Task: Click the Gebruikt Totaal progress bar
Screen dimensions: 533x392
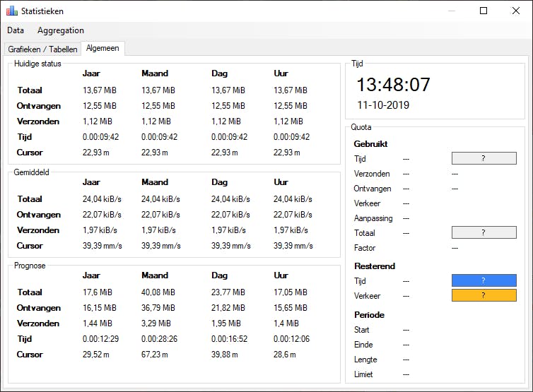Action: point(484,232)
